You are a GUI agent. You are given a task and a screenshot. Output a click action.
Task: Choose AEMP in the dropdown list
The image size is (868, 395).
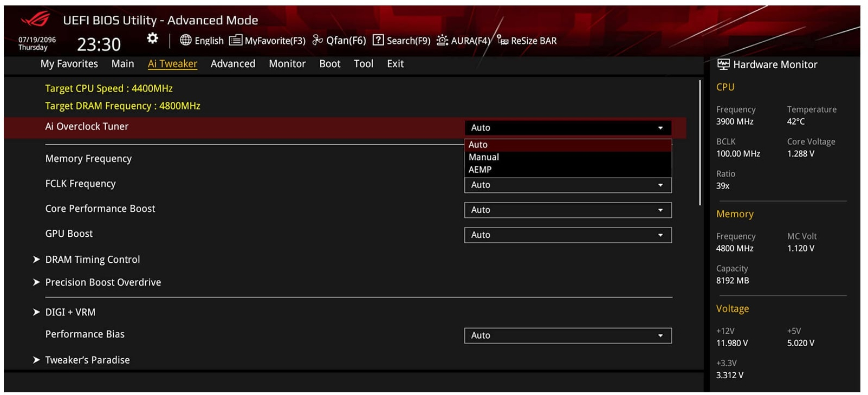[x=568, y=170]
